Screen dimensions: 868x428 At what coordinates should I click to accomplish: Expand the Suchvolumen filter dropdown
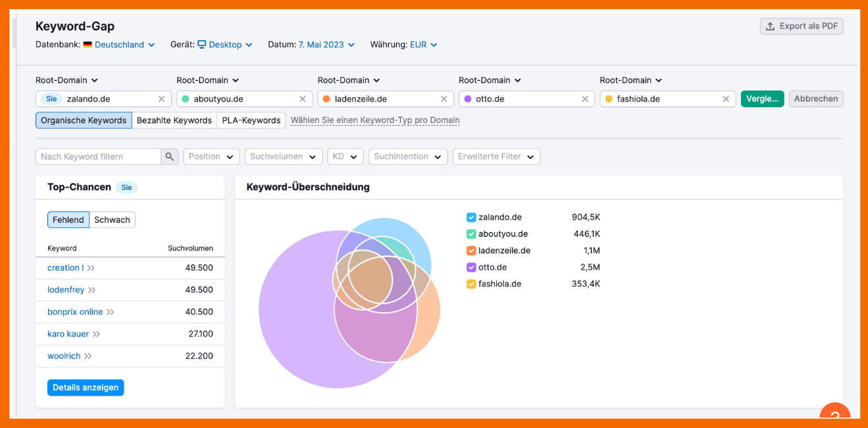click(x=283, y=156)
